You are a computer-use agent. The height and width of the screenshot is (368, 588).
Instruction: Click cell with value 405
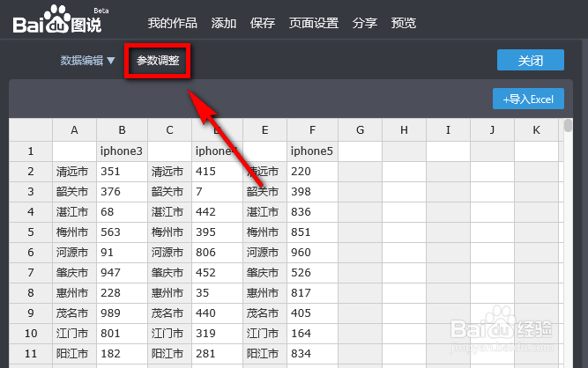tap(312, 313)
